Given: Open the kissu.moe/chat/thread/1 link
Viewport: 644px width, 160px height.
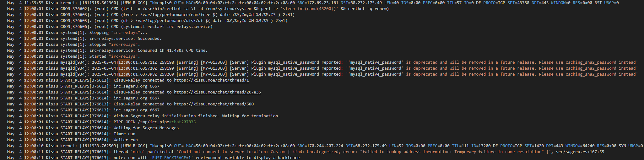Looking at the screenshot, I should (211, 80).
